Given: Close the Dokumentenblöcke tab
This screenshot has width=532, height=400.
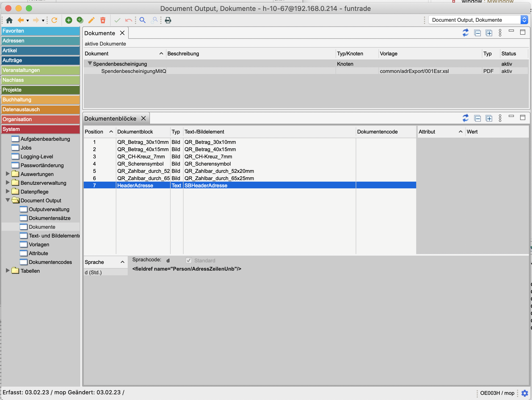Looking at the screenshot, I should [143, 118].
